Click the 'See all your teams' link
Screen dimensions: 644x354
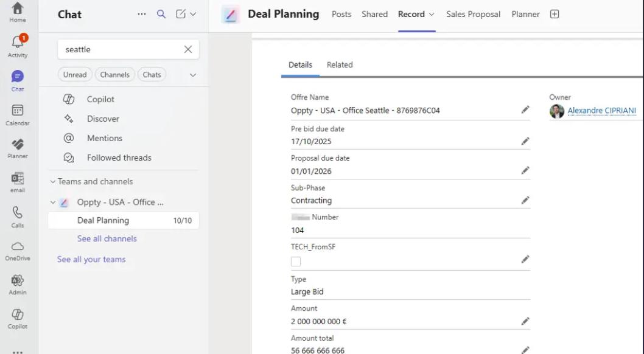pyautogui.click(x=91, y=259)
